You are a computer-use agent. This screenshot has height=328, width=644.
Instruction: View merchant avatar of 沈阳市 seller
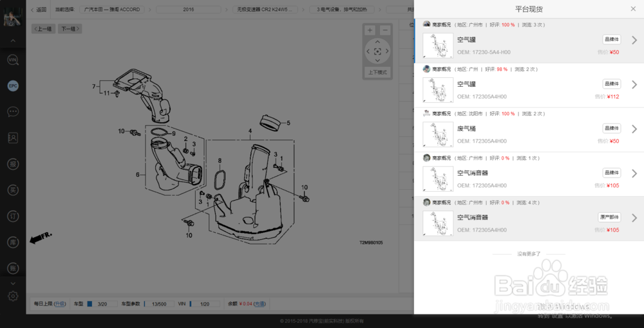[x=426, y=113]
